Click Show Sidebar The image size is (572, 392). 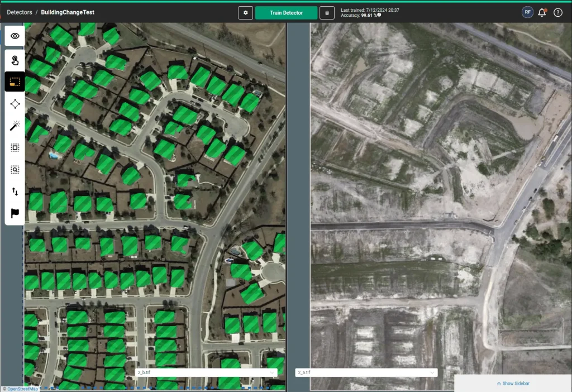tap(513, 383)
